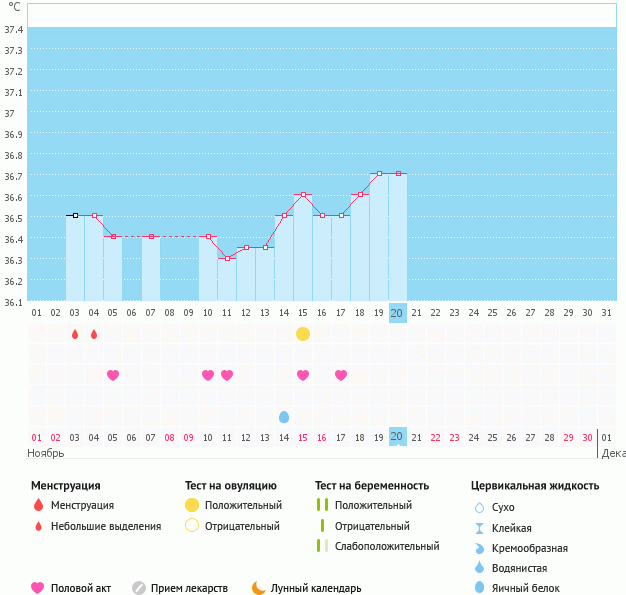Click the menstruation drop icon on day 04
This screenshot has width=626, height=595.
tap(94, 334)
